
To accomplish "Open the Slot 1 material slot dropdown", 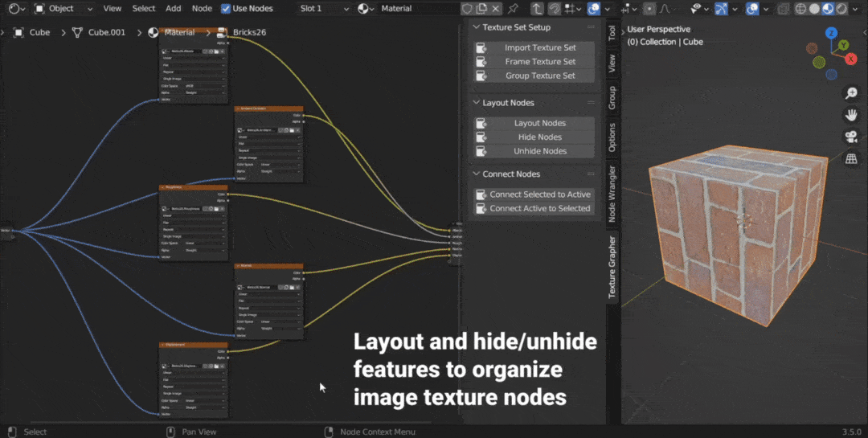I will click(x=325, y=8).
